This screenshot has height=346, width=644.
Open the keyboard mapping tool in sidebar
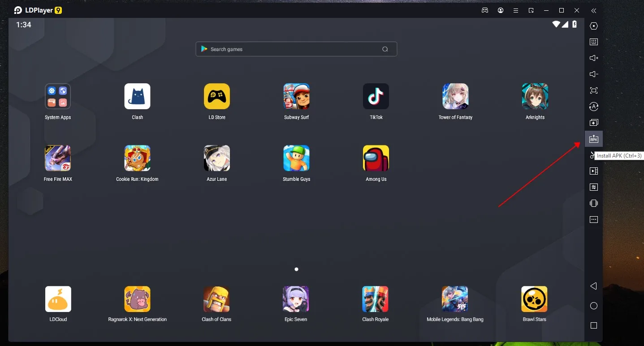[594, 42]
